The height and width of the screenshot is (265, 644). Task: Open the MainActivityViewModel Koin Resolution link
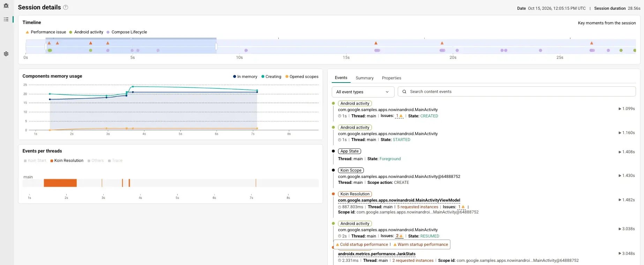click(x=399, y=200)
